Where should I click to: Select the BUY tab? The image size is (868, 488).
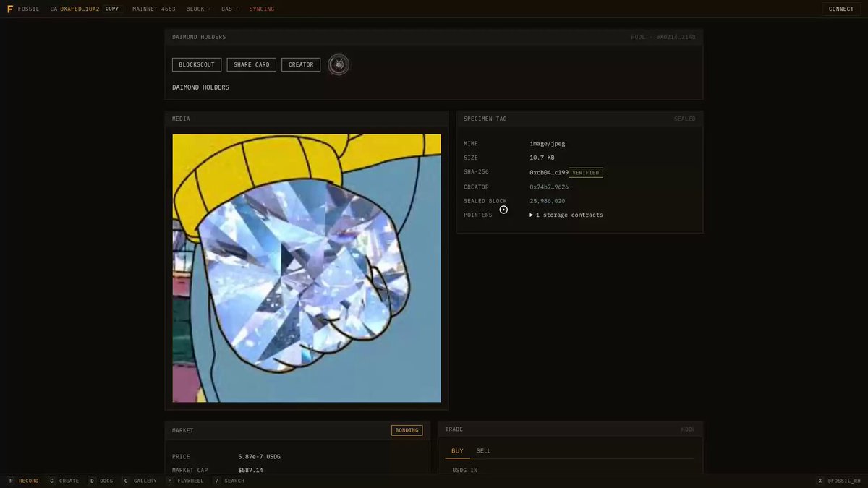click(x=457, y=451)
